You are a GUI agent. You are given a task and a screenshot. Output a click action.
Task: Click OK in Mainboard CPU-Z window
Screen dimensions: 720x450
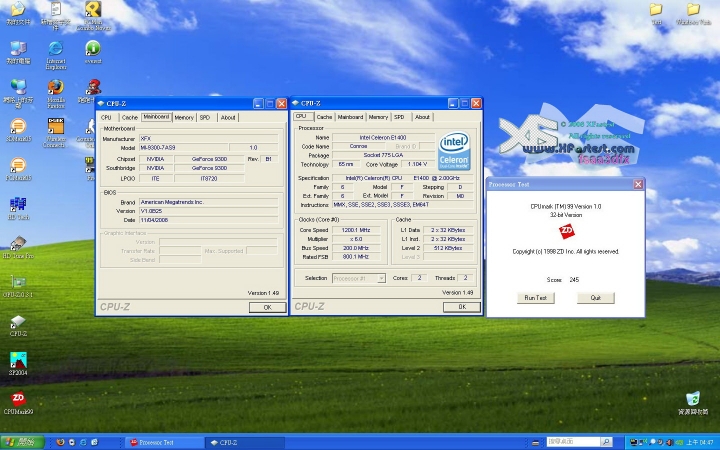coord(268,307)
